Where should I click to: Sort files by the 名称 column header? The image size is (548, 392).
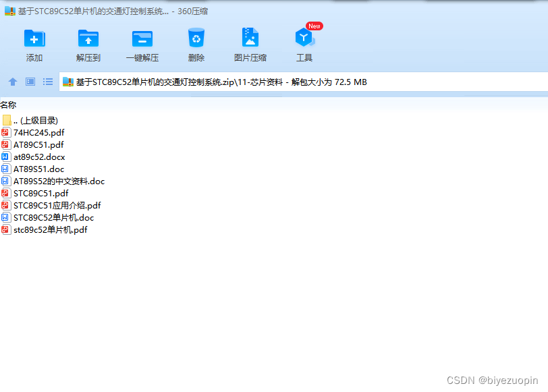[x=8, y=105]
